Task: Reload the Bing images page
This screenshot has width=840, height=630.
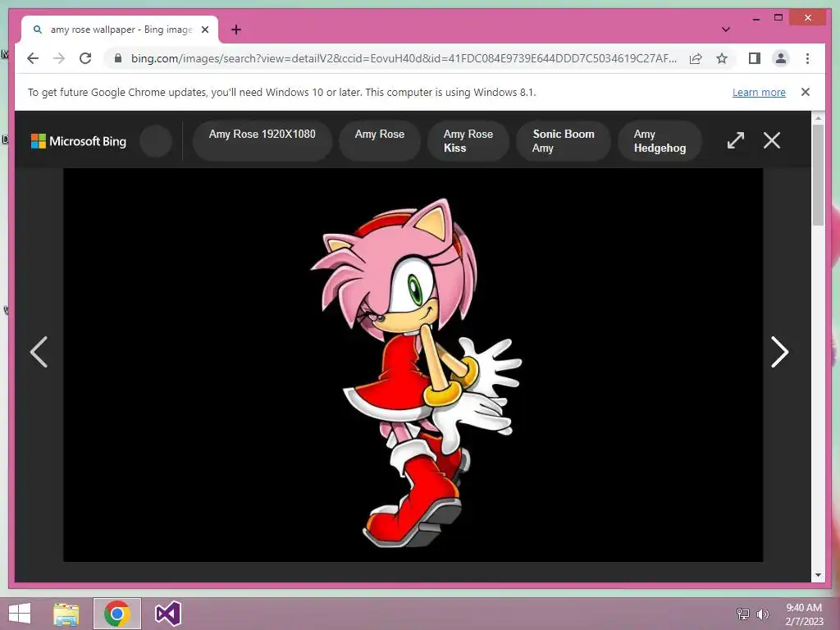Action: click(85, 58)
